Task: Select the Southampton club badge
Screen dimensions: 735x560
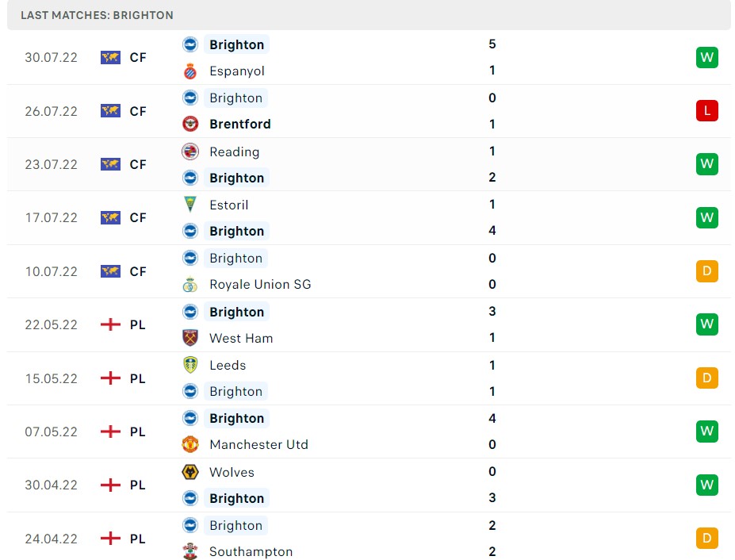Action: (190, 551)
